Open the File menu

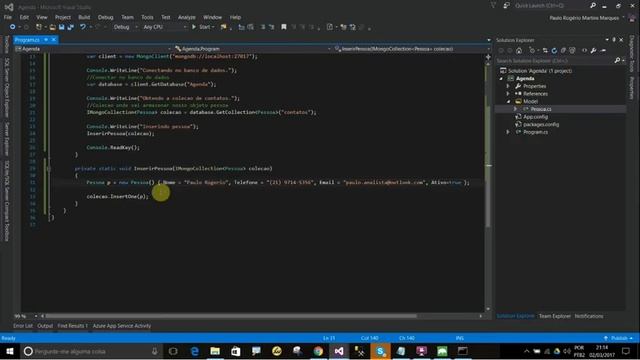coord(8,17)
